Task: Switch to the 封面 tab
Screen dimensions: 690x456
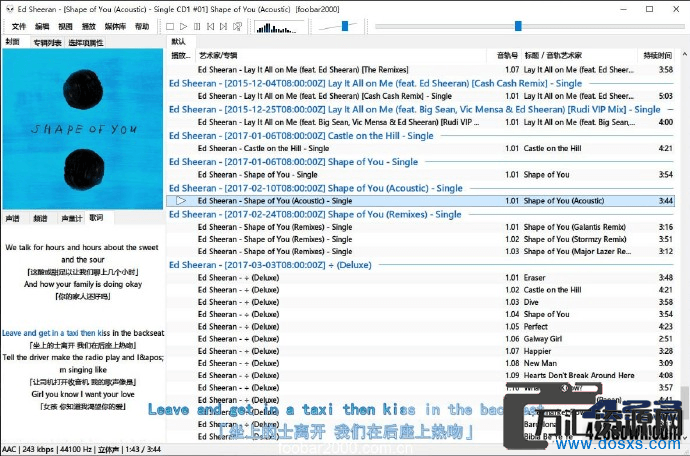Action: (12, 42)
